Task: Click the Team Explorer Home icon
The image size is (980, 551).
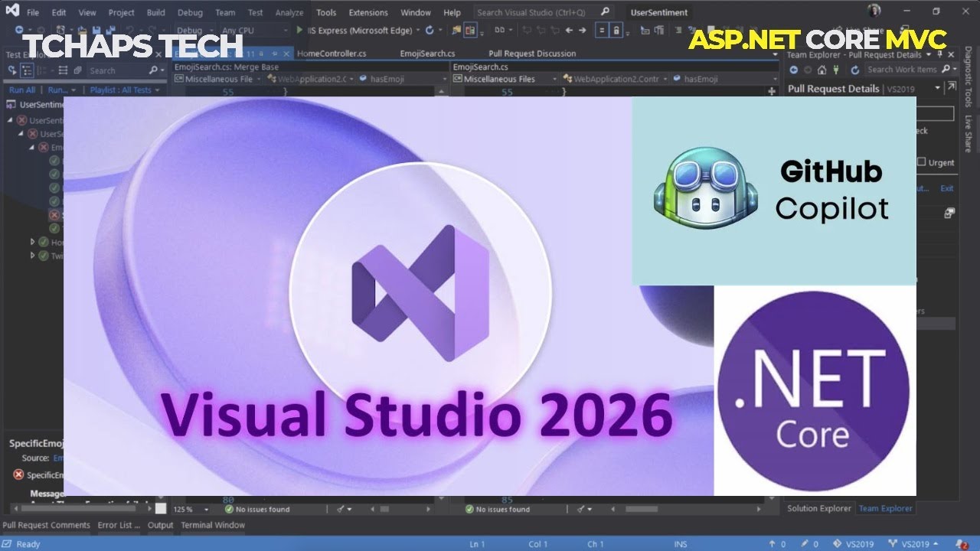Action: coord(822,70)
